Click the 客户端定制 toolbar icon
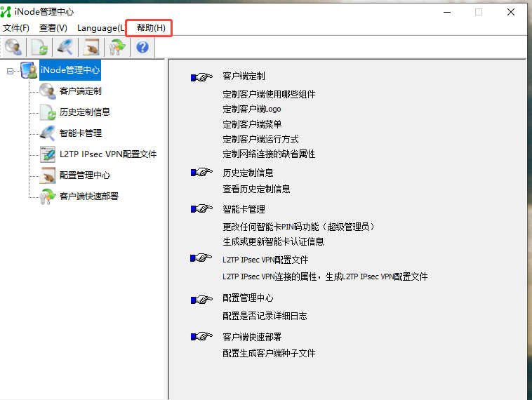The height and width of the screenshot is (400, 532). pos(13,47)
